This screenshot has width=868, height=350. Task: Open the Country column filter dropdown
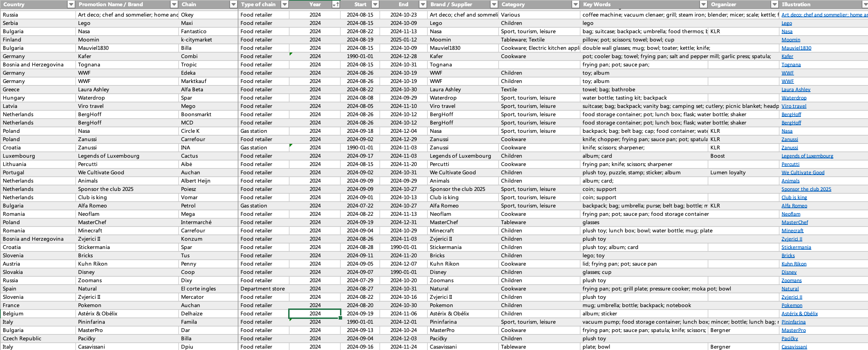71,4
